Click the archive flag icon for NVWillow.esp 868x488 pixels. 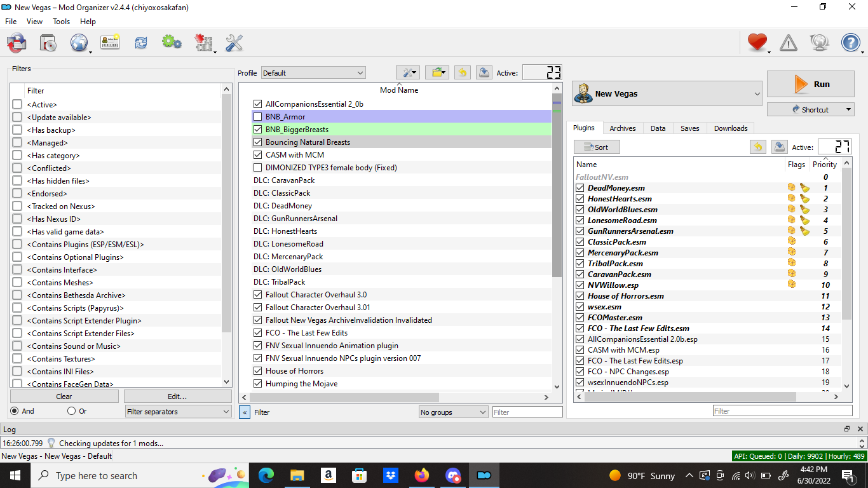(792, 285)
